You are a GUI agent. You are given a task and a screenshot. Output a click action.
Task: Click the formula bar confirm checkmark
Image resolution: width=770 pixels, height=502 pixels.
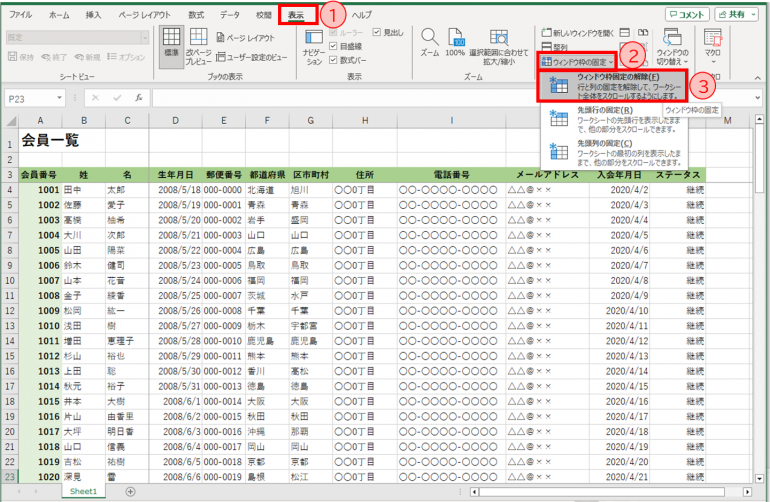117,98
